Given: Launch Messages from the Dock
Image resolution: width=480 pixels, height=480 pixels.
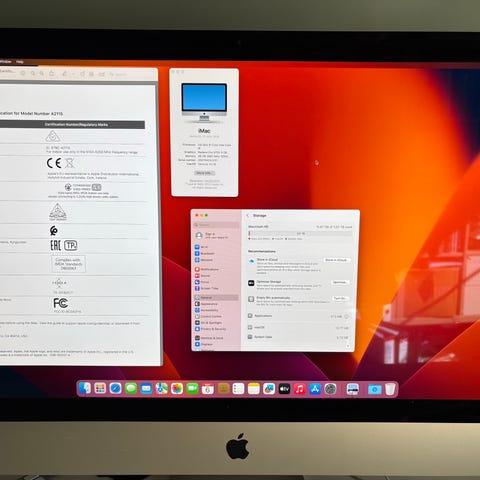Looking at the screenshot, I should [131, 388].
